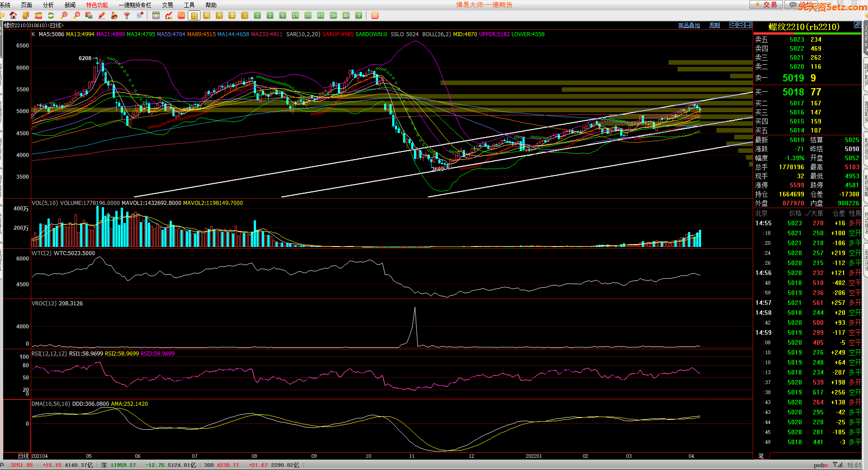This screenshot has width=868, height=470.
Task: Open the 工具 menu
Action: (189, 5)
